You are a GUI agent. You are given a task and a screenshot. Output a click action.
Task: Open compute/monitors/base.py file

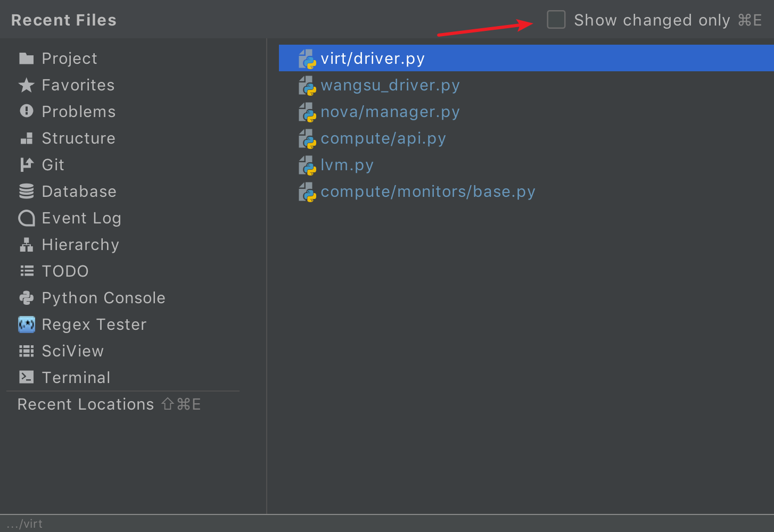pyautogui.click(x=427, y=192)
